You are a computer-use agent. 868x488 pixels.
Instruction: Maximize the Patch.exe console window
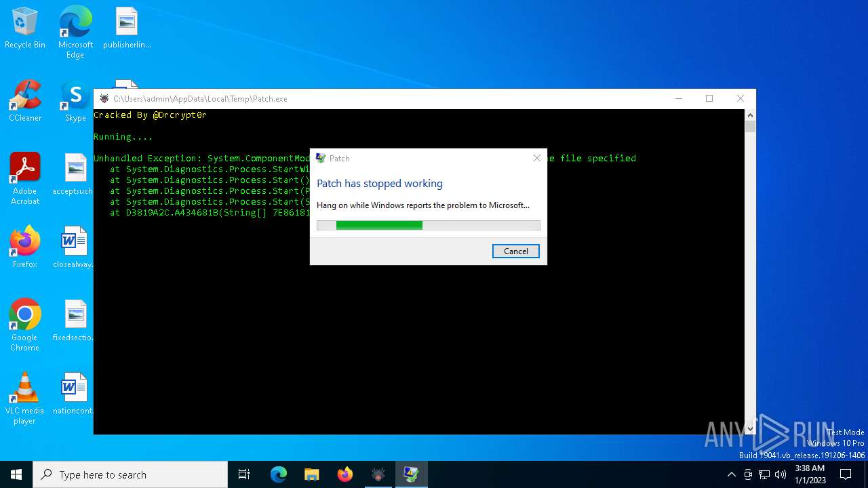coord(709,98)
